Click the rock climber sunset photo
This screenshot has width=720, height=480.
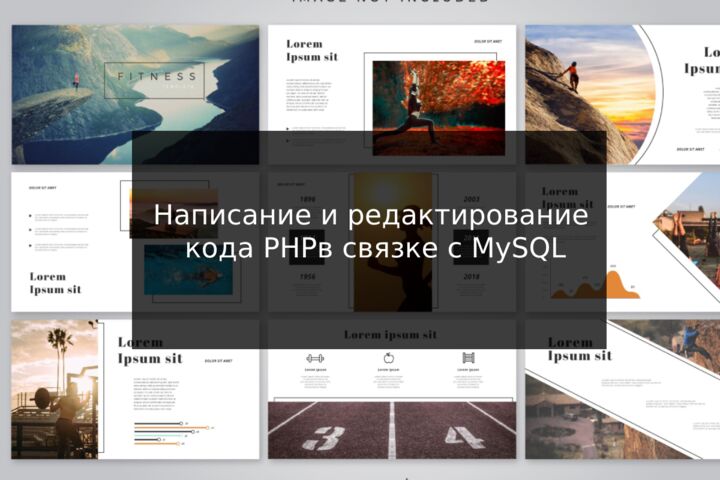pyautogui.click(x=592, y=95)
